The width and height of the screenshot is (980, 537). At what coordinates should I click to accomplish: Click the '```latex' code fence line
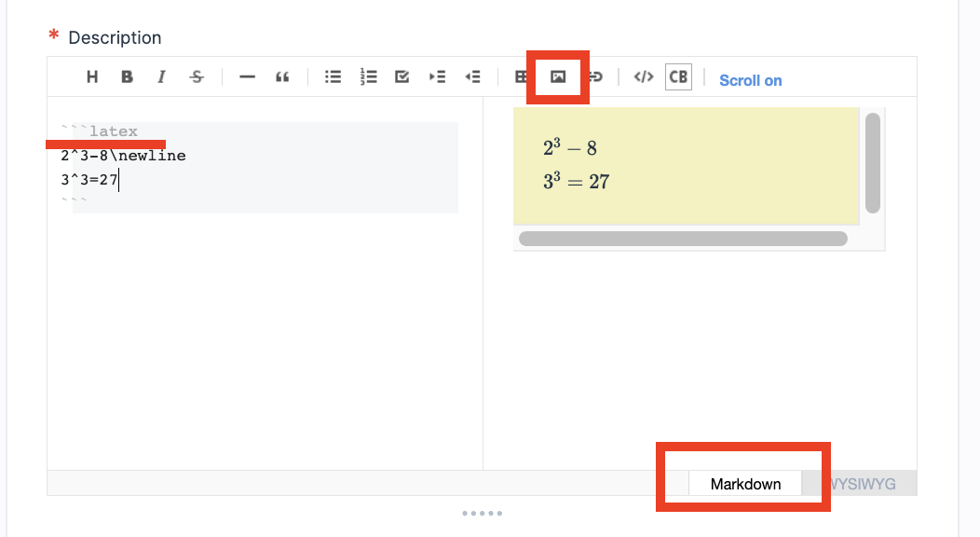pos(100,131)
